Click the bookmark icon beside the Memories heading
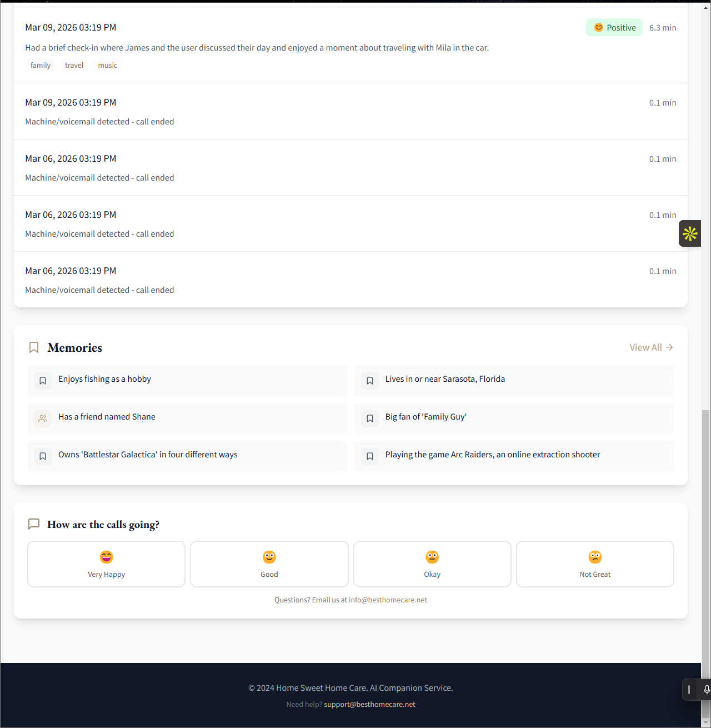The width and height of the screenshot is (711, 728). [33, 347]
